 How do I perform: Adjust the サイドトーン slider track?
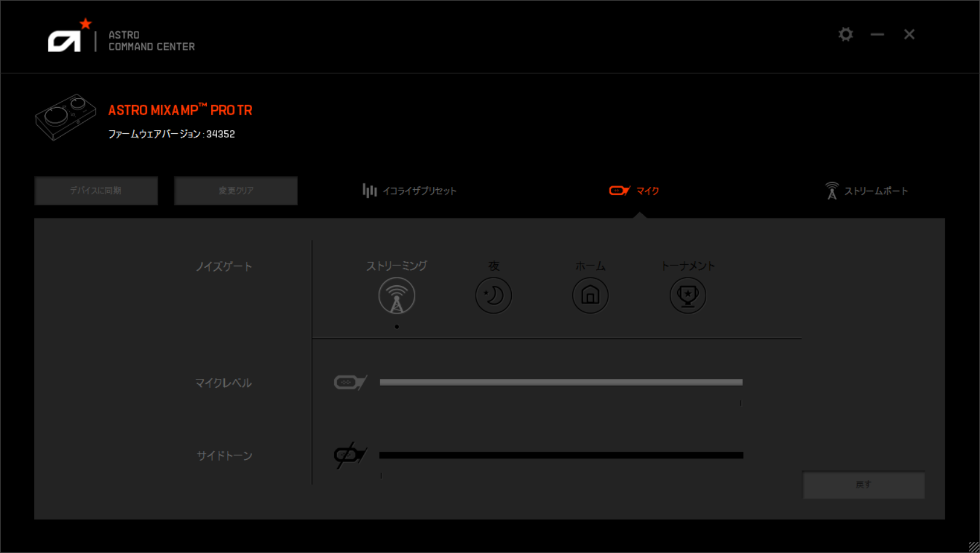tap(561, 455)
